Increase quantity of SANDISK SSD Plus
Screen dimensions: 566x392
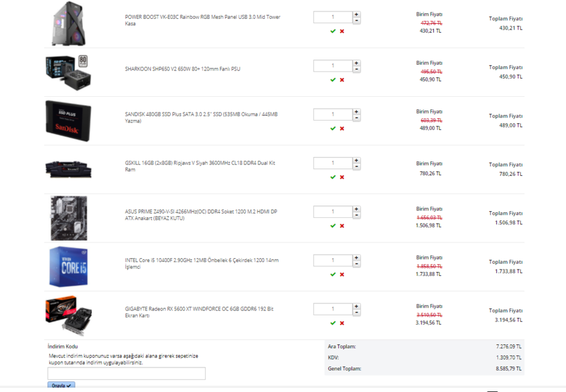pos(357,111)
